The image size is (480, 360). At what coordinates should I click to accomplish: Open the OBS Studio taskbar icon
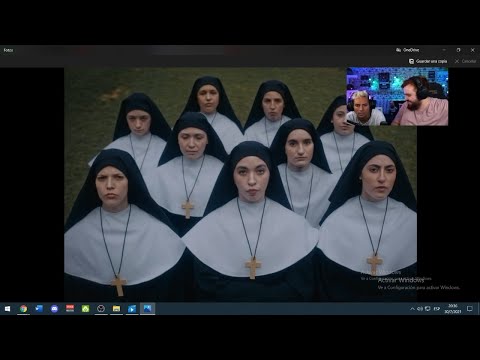point(101,309)
